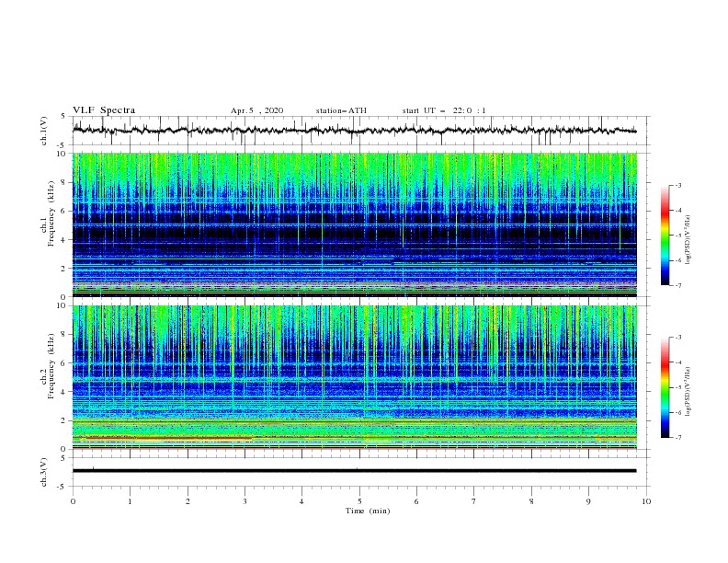This screenshot has height=563, width=728.
Task: Click the "-3" tick on ch.1 colorbar
Action: [x=677, y=185]
